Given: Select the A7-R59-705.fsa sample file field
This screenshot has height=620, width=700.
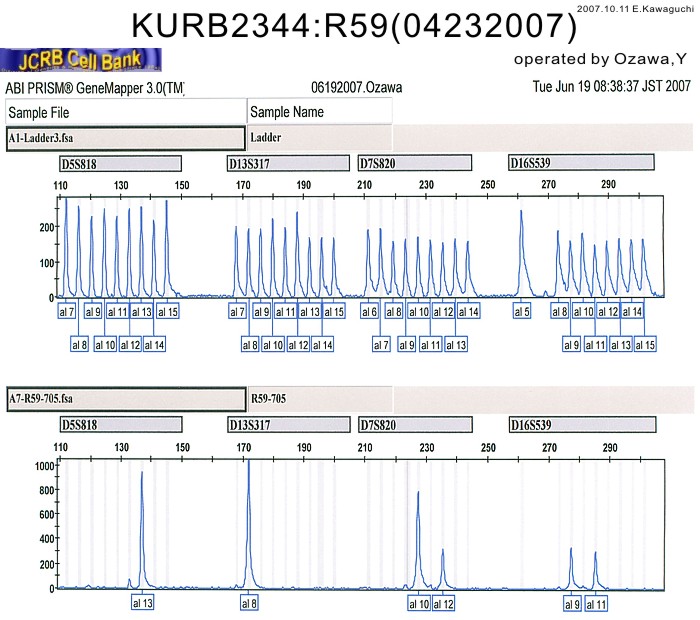Looking at the screenshot, I should tap(125, 397).
